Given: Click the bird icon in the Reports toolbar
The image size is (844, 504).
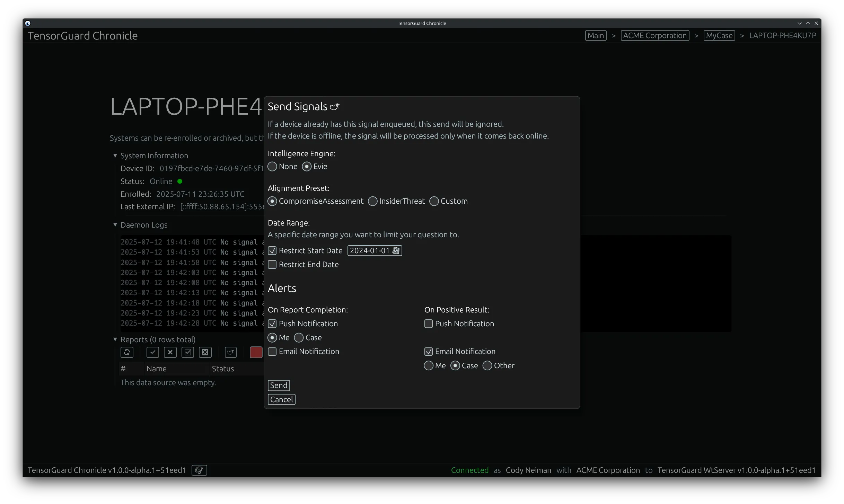Looking at the screenshot, I should coord(230,352).
